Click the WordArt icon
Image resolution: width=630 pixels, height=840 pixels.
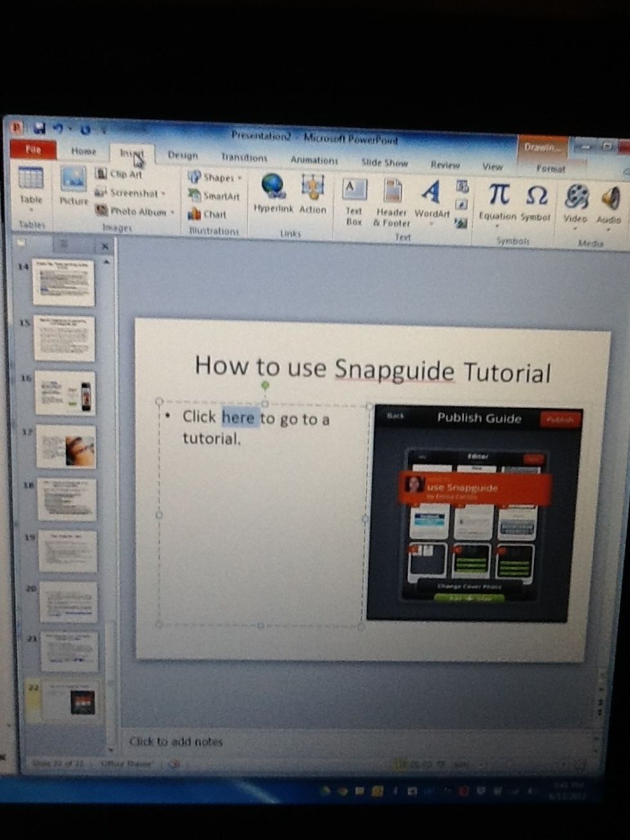431,192
